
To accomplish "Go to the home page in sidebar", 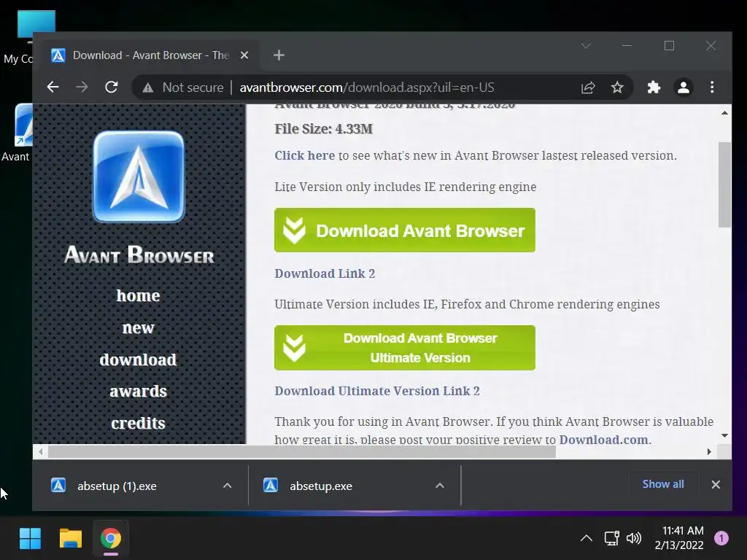I will 138,296.
